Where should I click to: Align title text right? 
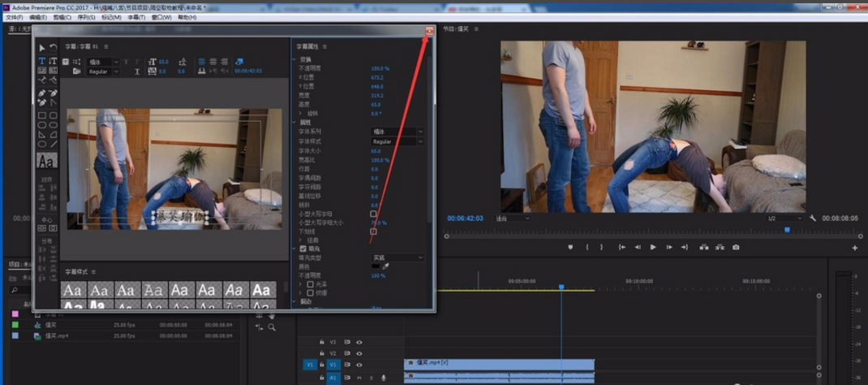(224, 62)
